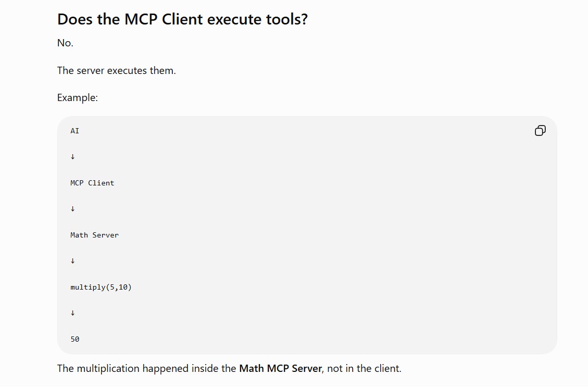Click the down arrow below 'MCP Client' code line
Viewport: 588px width, 387px height.
tap(73, 209)
